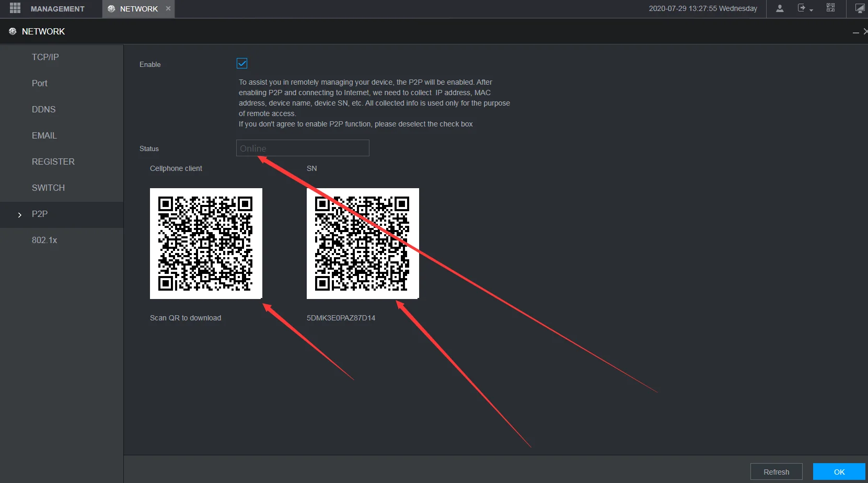Viewport: 868px width, 483px height.
Task: Click the 'SN' label above QR code
Action: tap(311, 168)
